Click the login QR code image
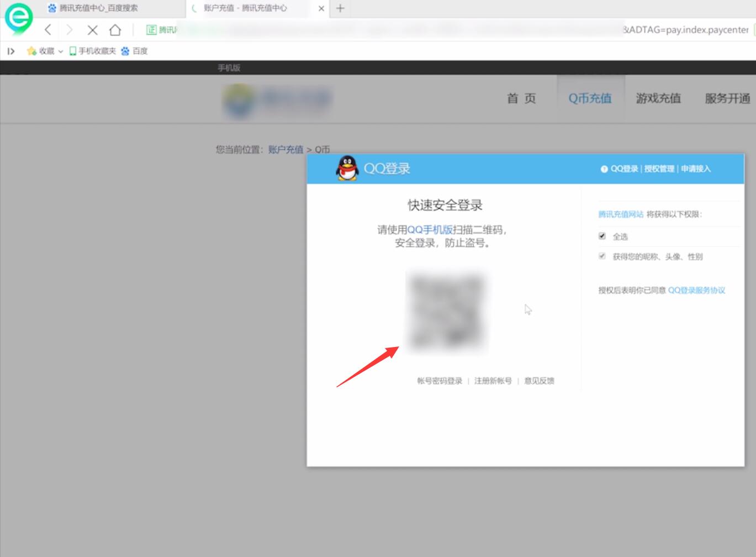The height and width of the screenshot is (557, 756). coord(447,311)
